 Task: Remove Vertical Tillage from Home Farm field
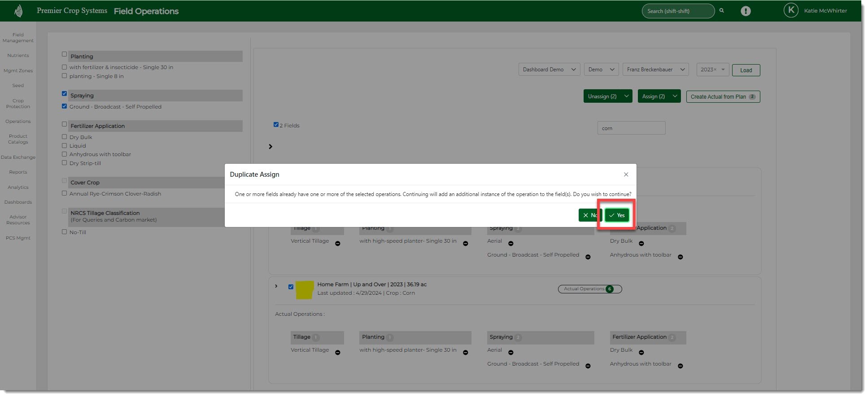(338, 353)
